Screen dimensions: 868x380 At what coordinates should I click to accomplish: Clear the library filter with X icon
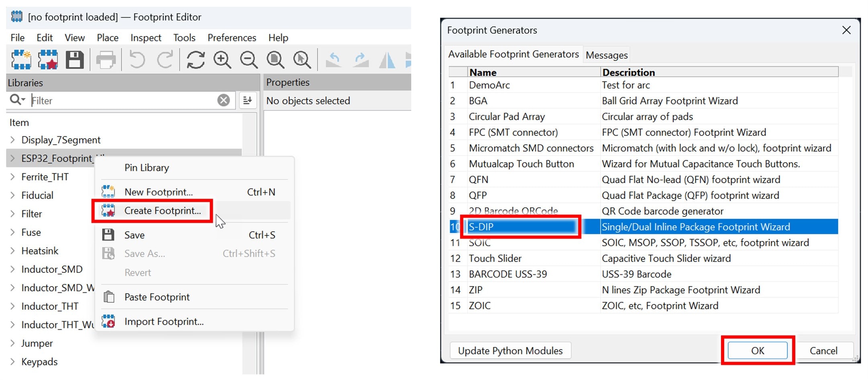point(224,100)
